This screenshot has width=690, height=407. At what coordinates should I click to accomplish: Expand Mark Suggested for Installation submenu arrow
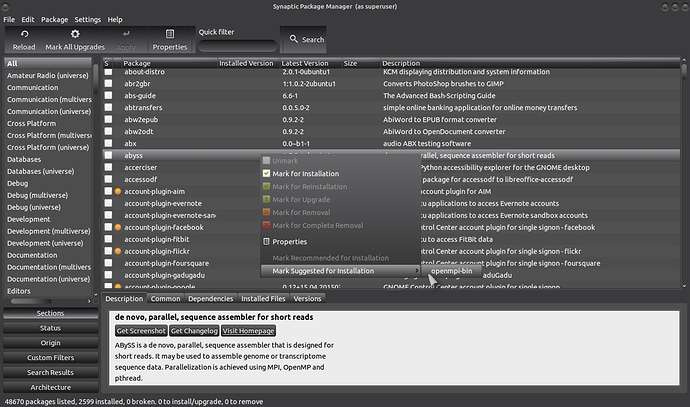pos(416,271)
